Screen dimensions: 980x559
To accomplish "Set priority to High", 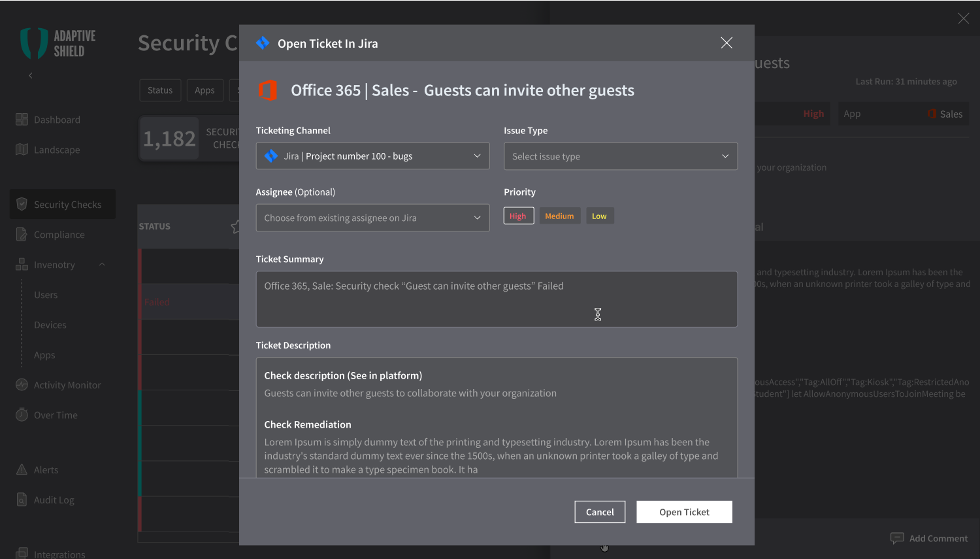I will point(519,216).
